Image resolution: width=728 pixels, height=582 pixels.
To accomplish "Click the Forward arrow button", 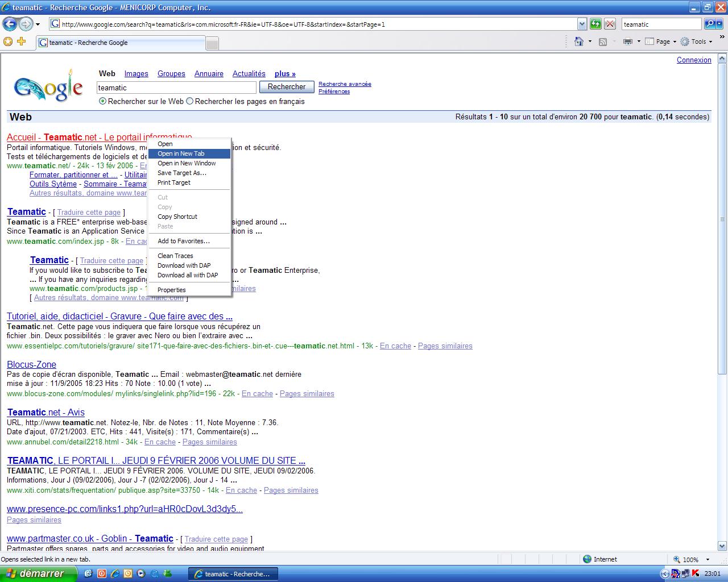I will pos(25,24).
